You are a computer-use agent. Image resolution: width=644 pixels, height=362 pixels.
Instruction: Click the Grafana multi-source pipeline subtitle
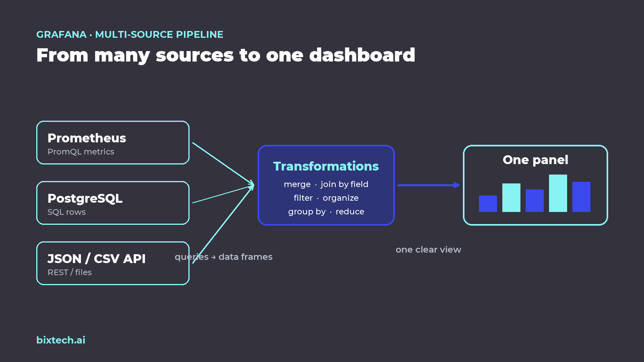pos(130,35)
